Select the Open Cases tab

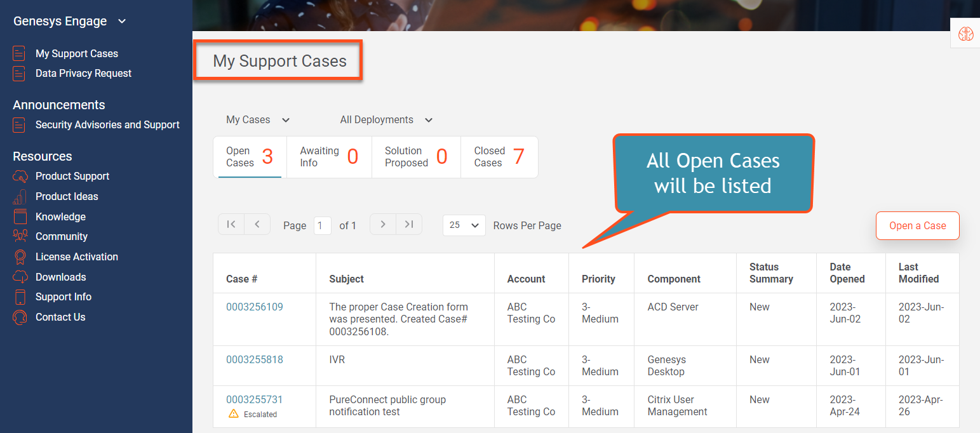250,157
